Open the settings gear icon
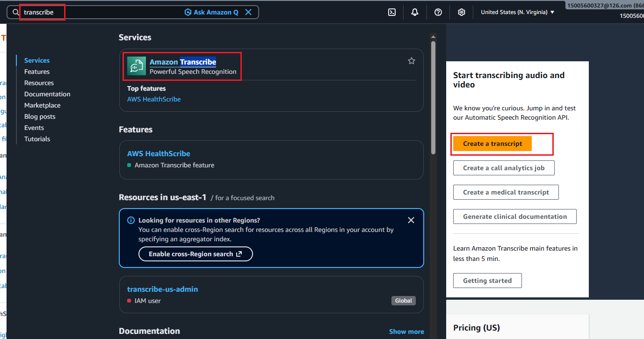This screenshot has height=339, width=644. coord(462,13)
